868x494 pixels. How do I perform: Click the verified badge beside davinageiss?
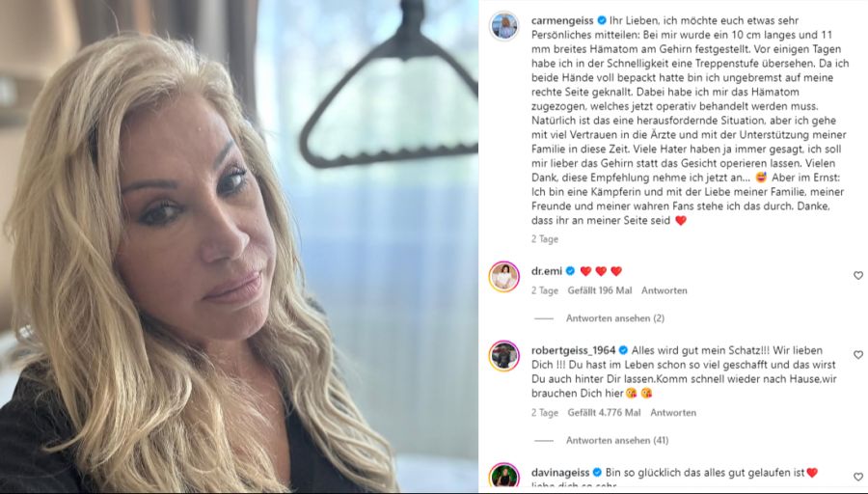pos(597,473)
